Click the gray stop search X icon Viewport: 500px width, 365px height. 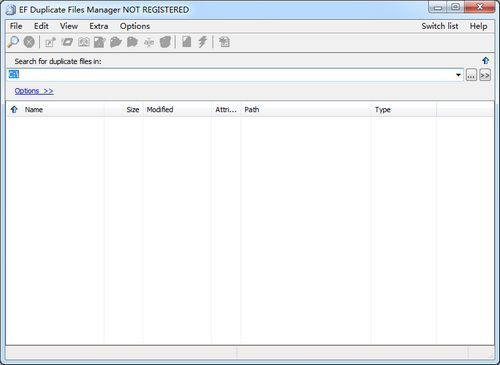(x=29, y=42)
